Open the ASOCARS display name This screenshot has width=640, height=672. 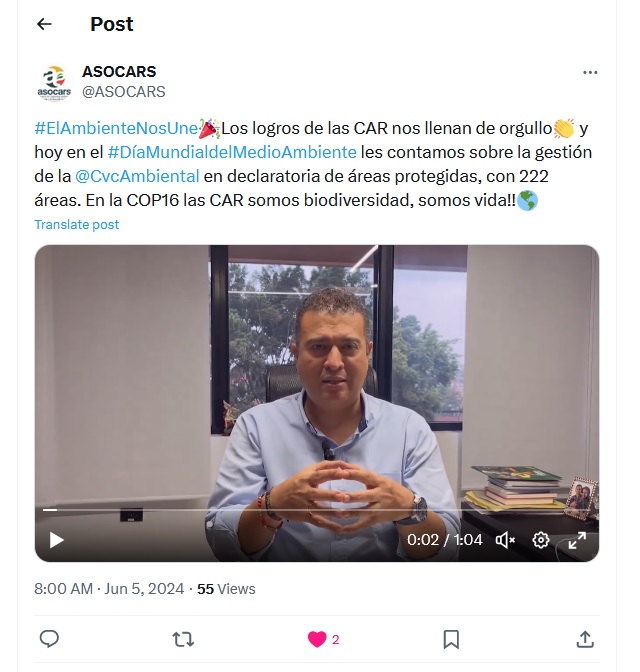(x=119, y=72)
